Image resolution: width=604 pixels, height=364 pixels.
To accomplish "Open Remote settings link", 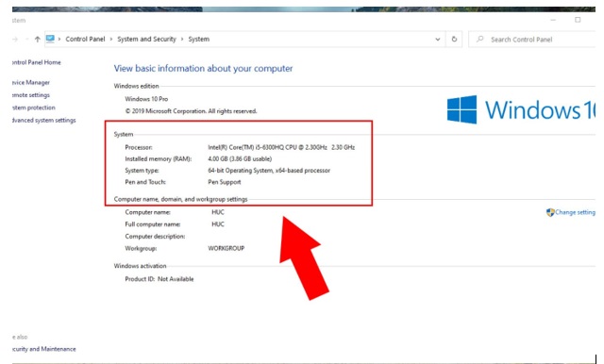I will 31,95.
